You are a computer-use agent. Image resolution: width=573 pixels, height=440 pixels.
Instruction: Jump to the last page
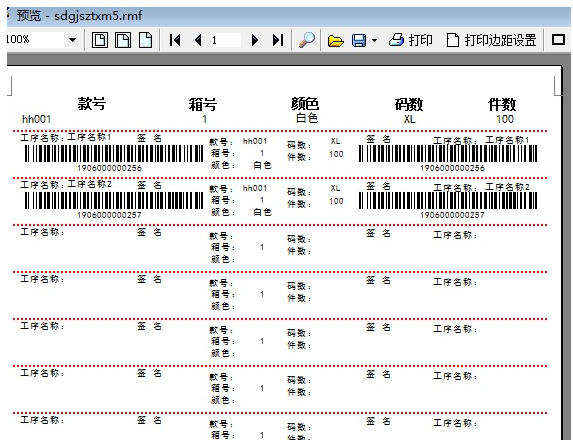[278, 40]
